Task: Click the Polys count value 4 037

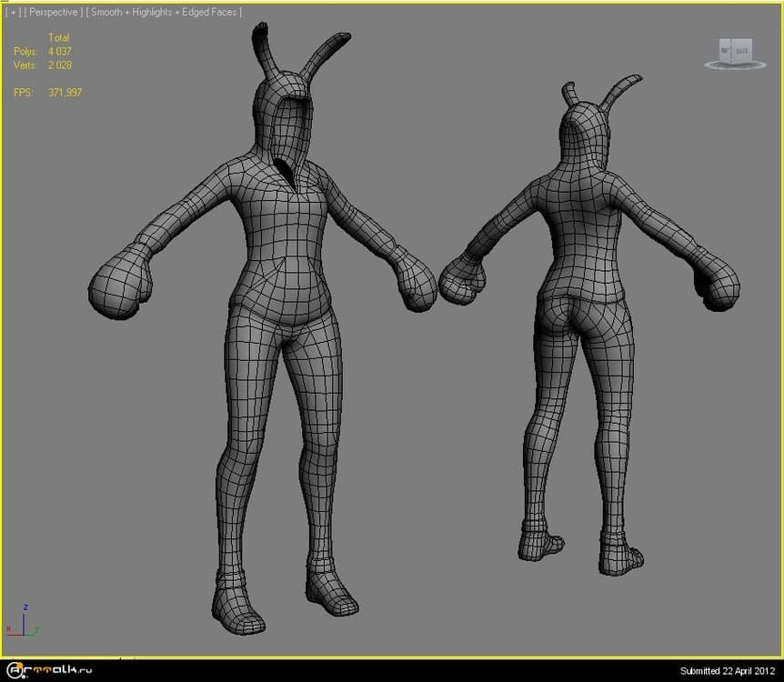Action: tap(60, 52)
